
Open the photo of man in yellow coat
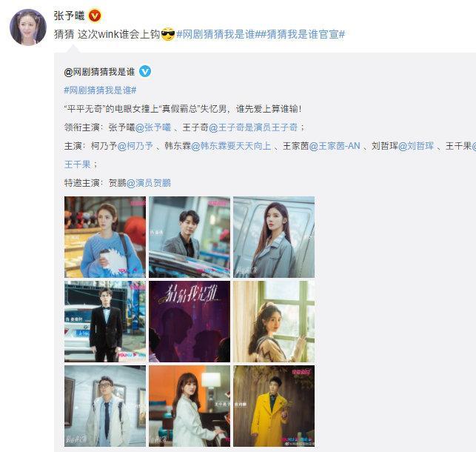pos(274,406)
